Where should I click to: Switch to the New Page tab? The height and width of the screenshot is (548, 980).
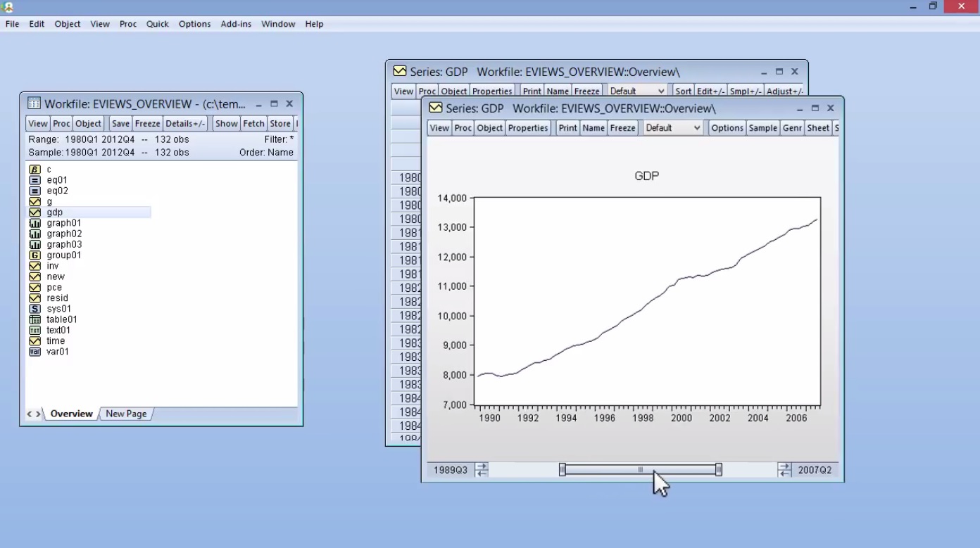point(126,414)
